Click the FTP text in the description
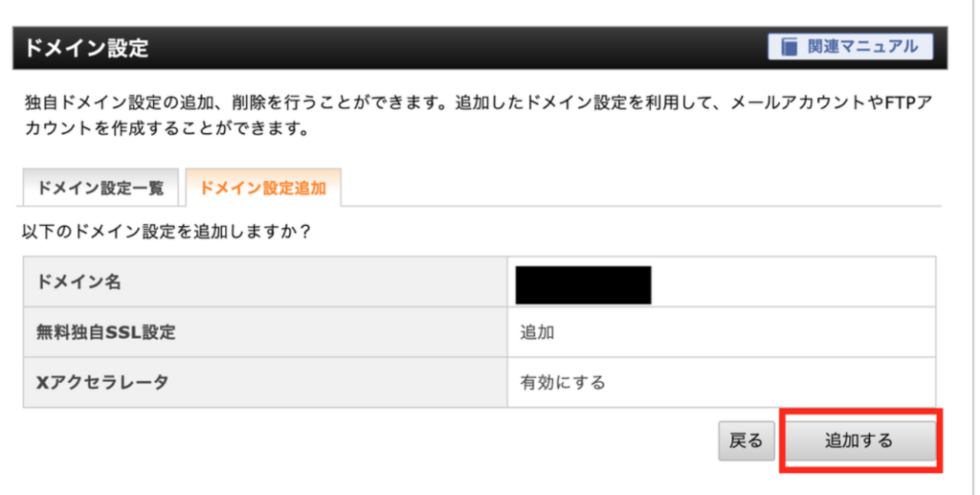Screen dimensions: 980x495 900,101
